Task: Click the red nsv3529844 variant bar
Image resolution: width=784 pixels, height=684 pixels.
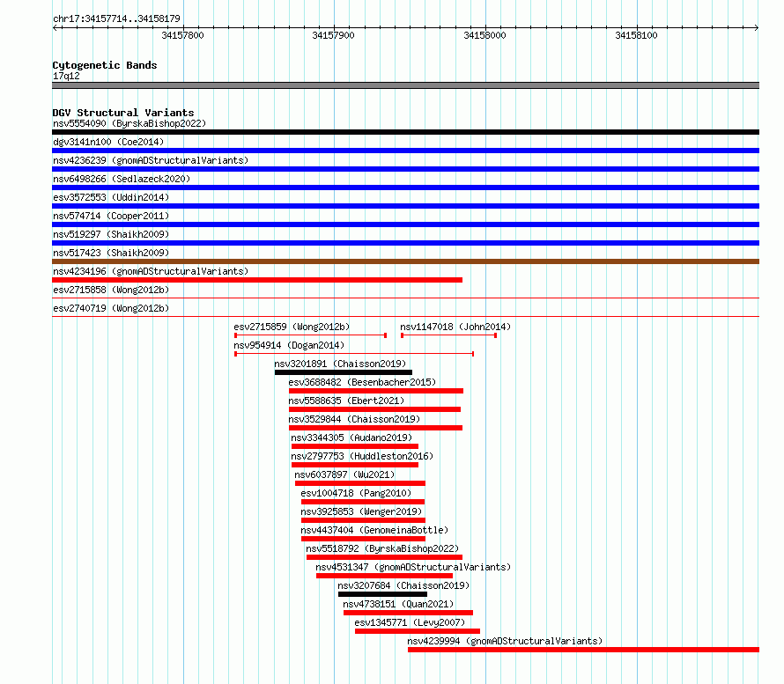Action: [375, 428]
